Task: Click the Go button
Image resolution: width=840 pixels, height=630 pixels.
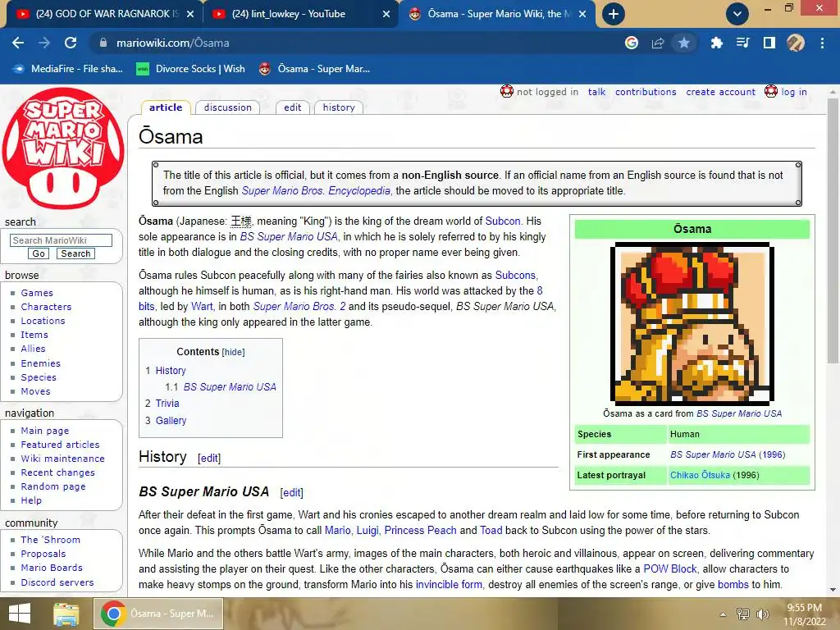Action: pyautogui.click(x=38, y=253)
